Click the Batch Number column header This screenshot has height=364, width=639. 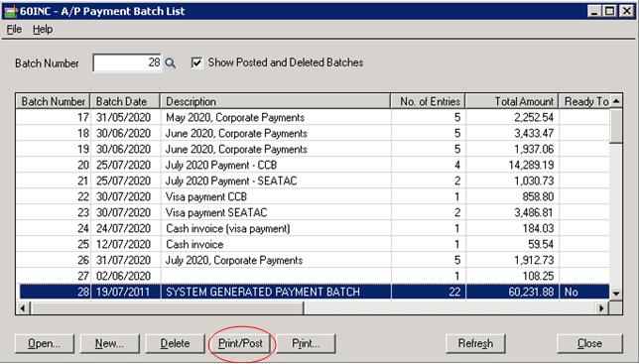53,101
